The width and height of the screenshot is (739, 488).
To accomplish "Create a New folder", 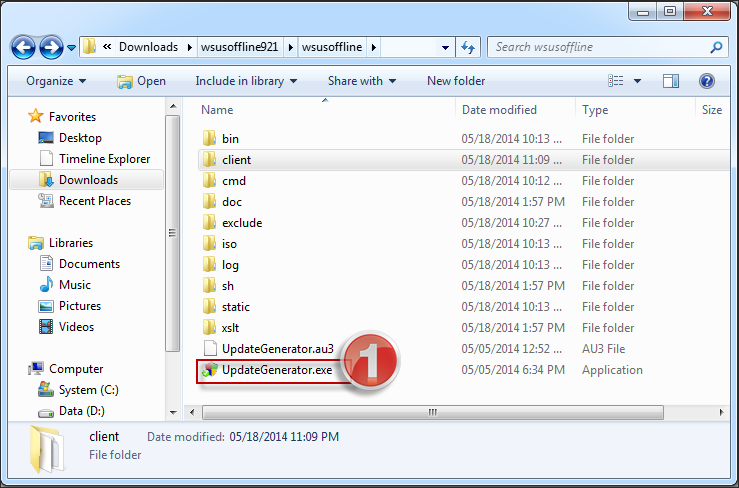I will point(456,81).
